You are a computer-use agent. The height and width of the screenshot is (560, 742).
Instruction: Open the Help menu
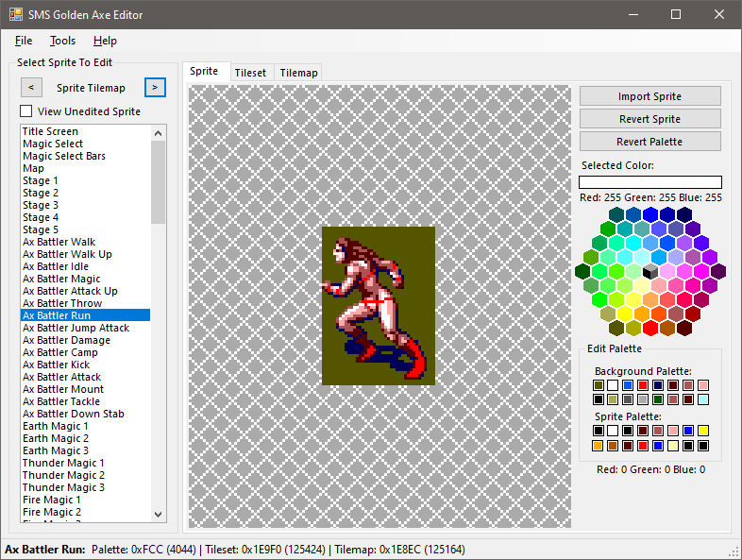[x=105, y=41]
